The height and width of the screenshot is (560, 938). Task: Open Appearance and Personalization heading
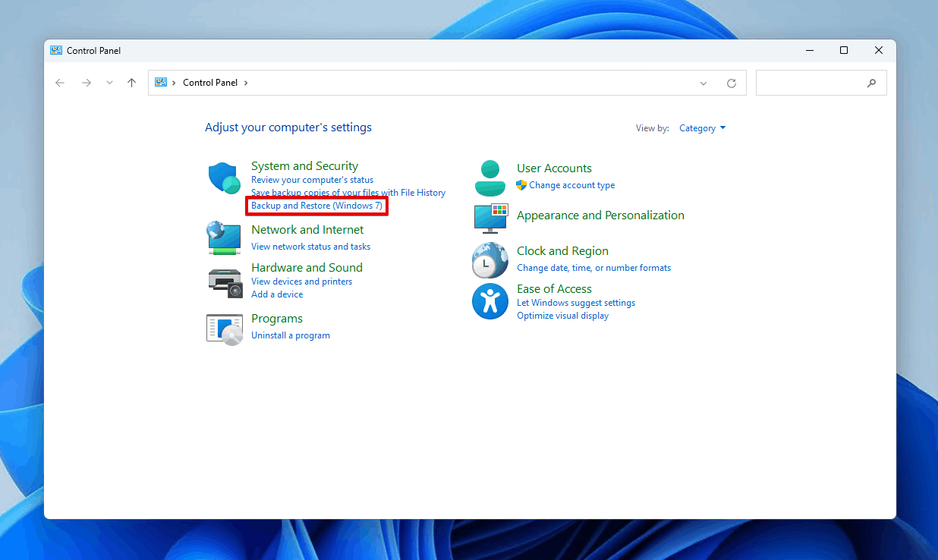click(600, 216)
